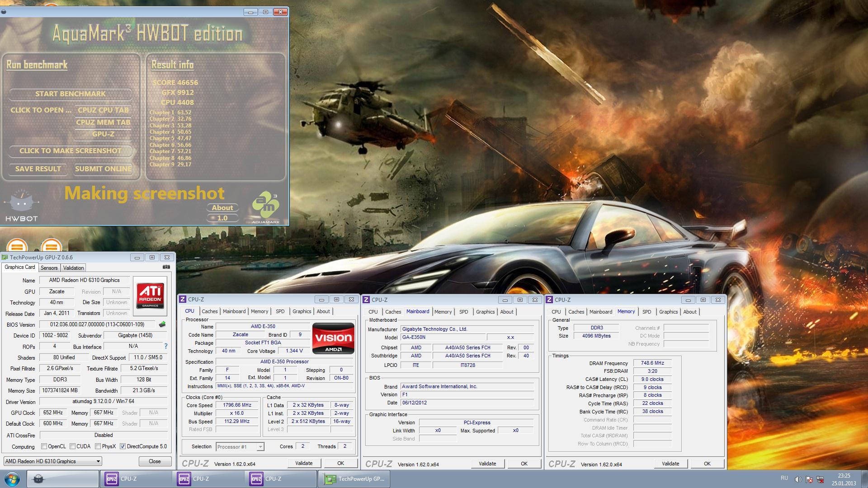Image resolution: width=868 pixels, height=488 pixels.
Task: Click the CPUZ MEM TAB button
Action: (x=103, y=122)
